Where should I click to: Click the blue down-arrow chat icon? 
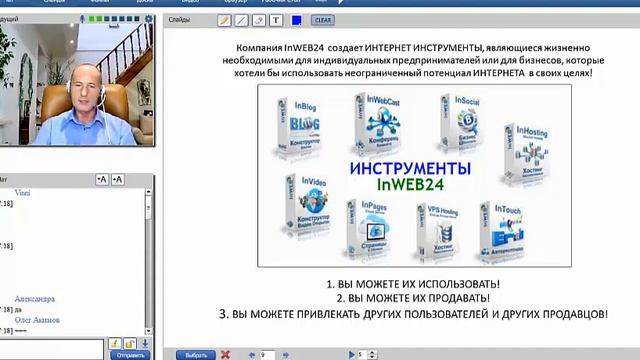[145, 343]
